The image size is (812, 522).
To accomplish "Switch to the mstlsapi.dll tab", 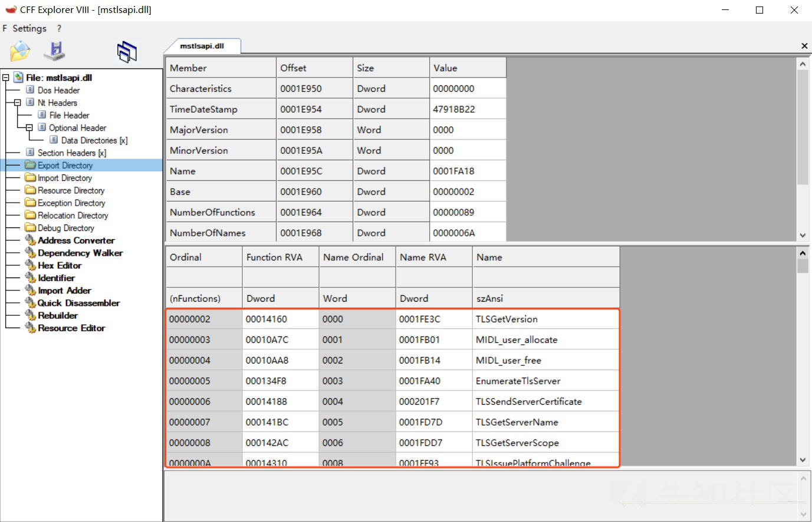I will 202,46.
